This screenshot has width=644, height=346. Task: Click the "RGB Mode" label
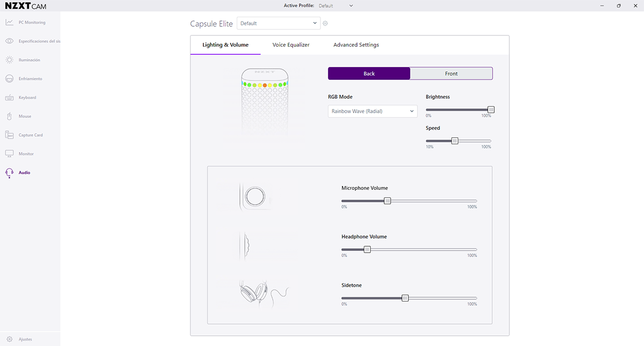click(340, 97)
